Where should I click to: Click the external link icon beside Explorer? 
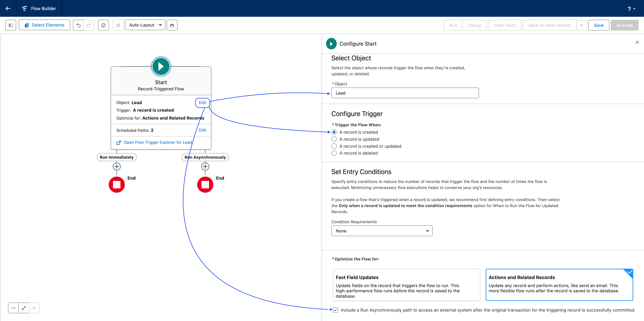click(119, 143)
